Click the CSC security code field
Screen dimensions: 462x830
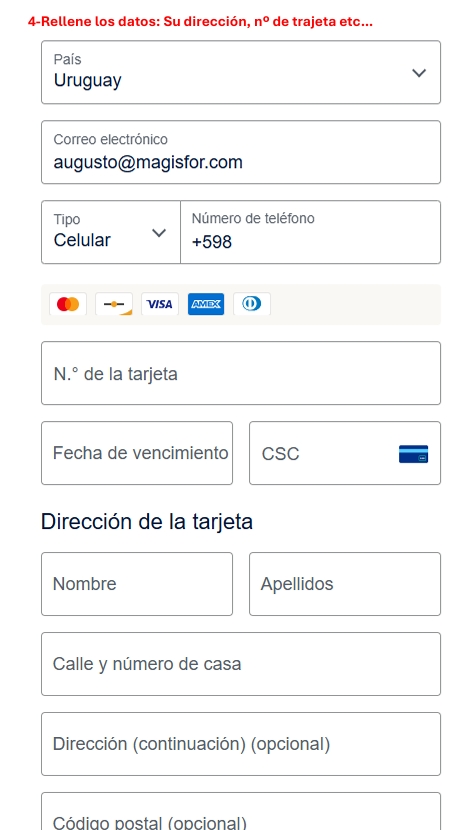click(x=345, y=453)
